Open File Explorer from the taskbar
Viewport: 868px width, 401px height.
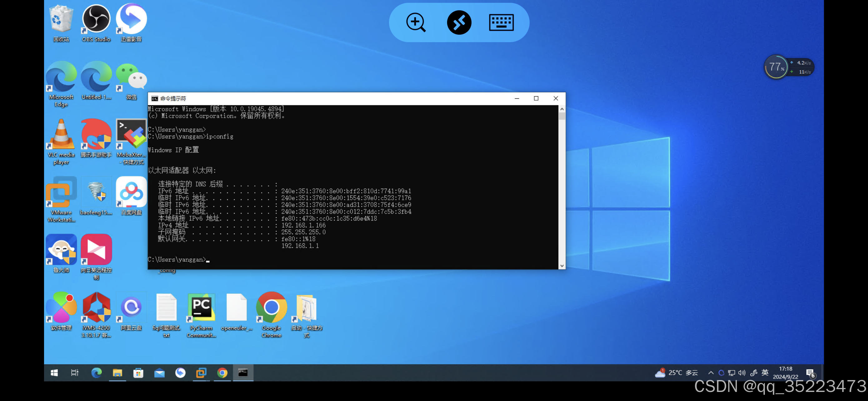[117, 373]
